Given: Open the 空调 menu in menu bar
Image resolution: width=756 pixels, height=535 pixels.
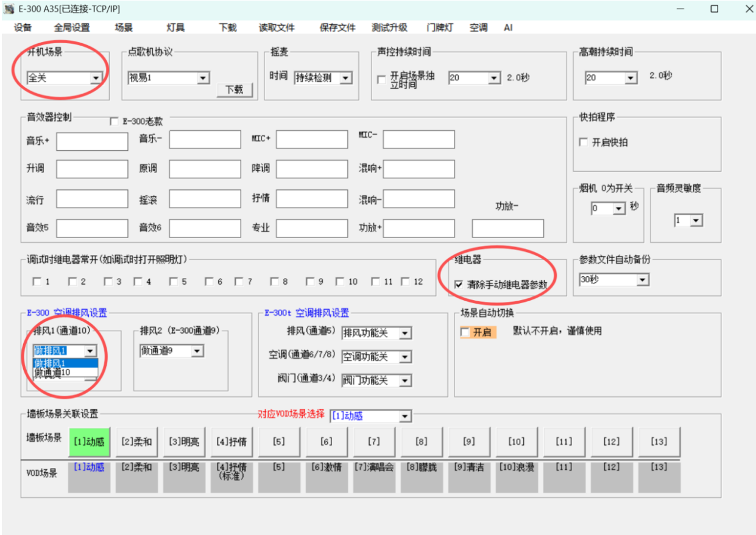Looking at the screenshot, I should tap(478, 27).
